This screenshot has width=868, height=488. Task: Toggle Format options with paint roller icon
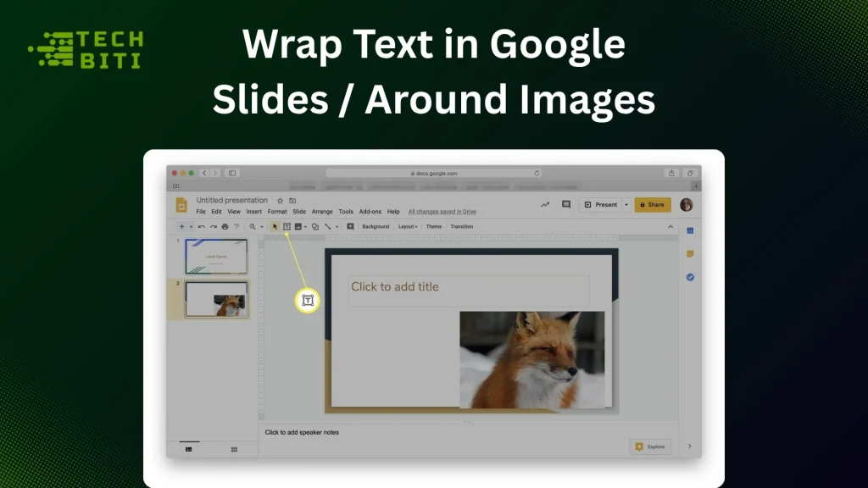[236, 226]
